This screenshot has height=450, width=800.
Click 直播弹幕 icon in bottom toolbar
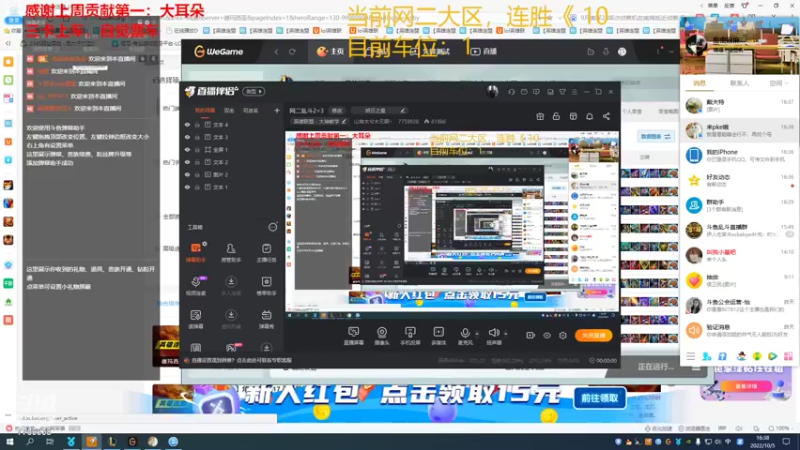[354, 336]
